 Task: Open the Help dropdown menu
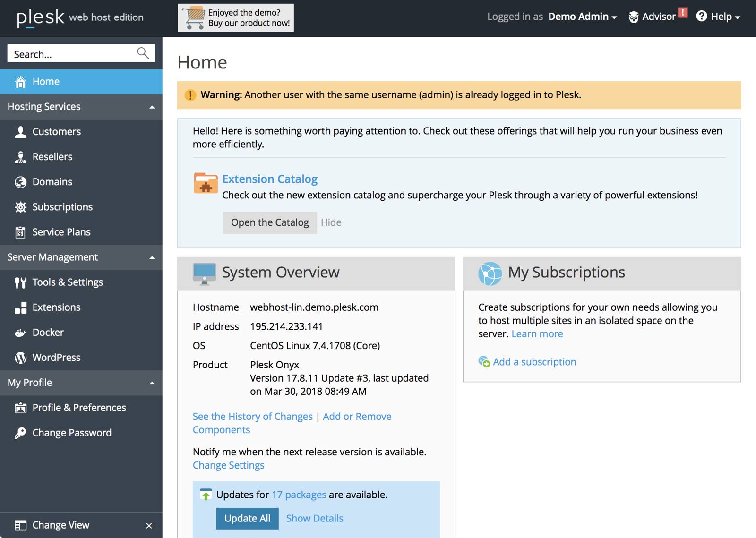click(718, 17)
